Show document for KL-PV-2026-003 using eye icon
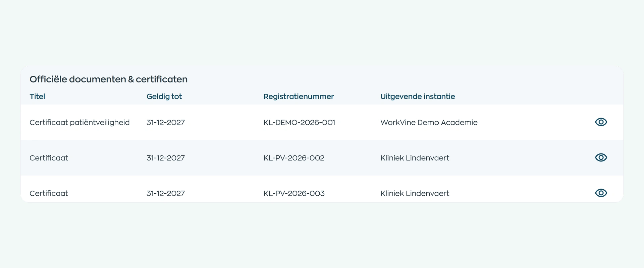The width and height of the screenshot is (644, 268). (x=601, y=193)
